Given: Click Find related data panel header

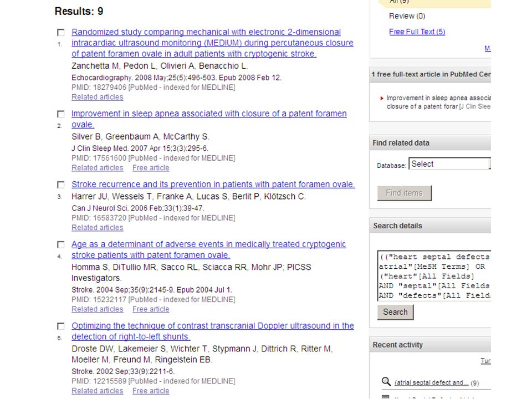Looking at the screenshot, I should (x=430, y=143).
